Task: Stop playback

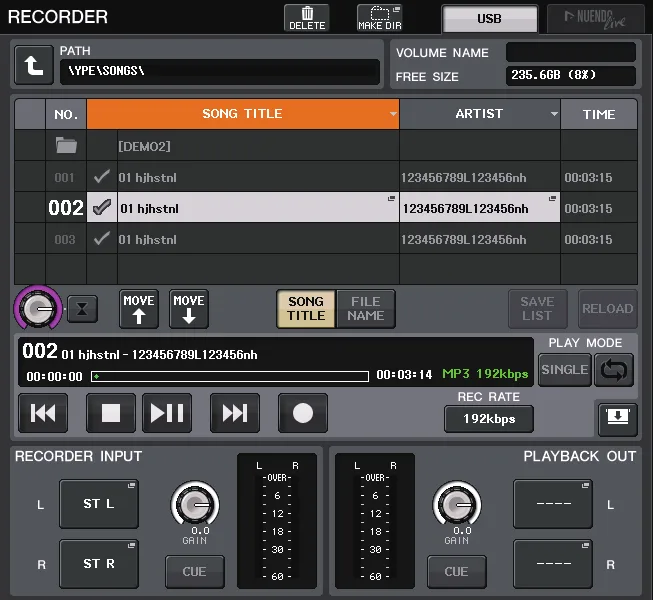Action: click(x=111, y=413)
